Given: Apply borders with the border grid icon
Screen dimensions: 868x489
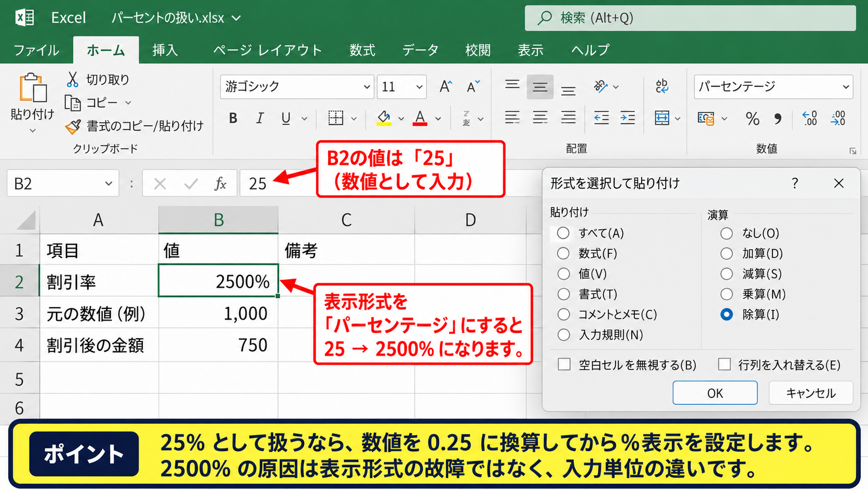Looking at the screenshot, I should pyautogui.click(x=336, y=118).
